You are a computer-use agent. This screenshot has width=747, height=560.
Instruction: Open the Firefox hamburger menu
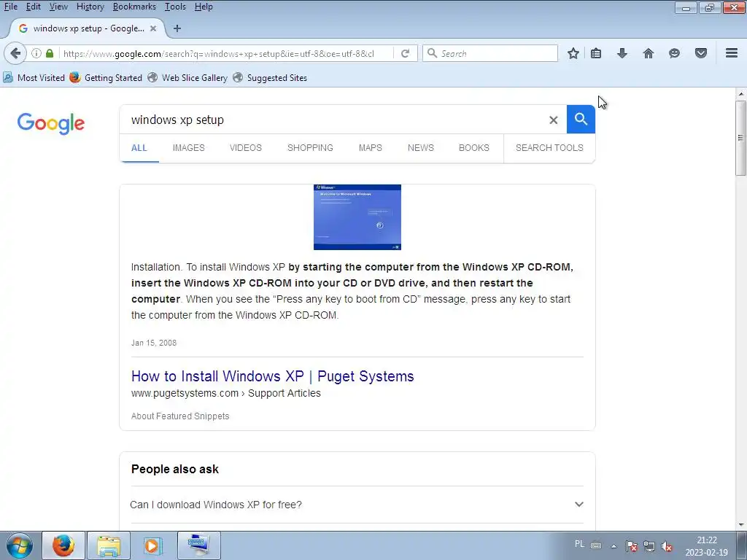[x=732, y=53]
